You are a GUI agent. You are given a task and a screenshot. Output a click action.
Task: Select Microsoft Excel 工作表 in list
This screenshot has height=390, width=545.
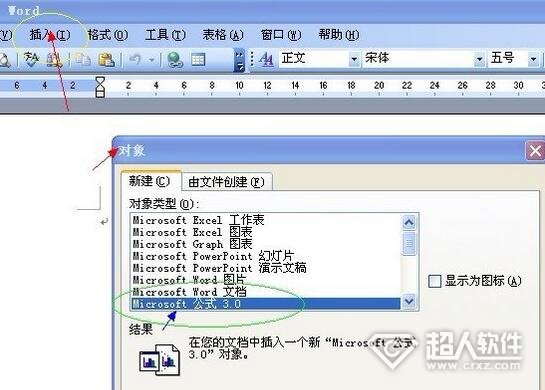(x=266, y=220)
